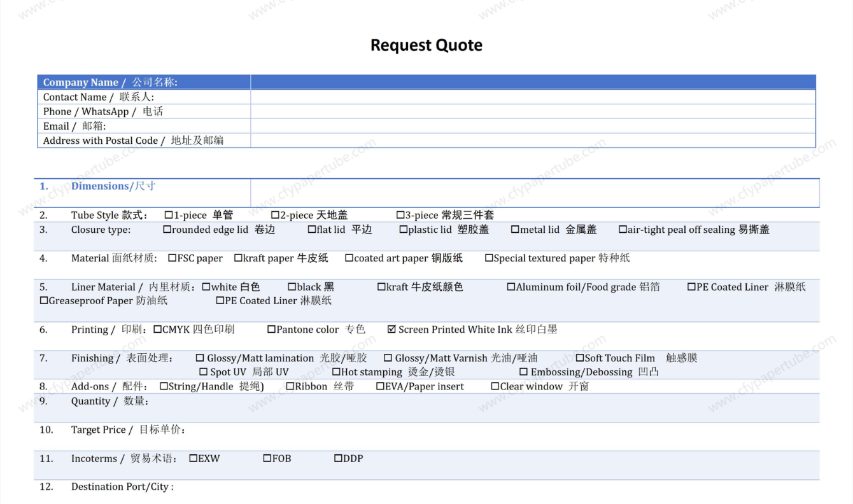Check the Clear window add-on checkbox

495,386
